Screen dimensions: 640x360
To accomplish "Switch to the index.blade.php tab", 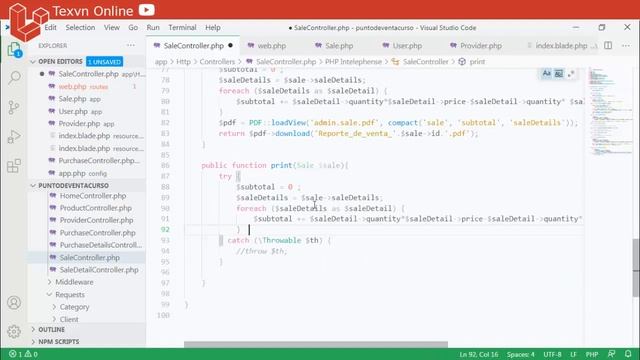I will pos(561,46).
